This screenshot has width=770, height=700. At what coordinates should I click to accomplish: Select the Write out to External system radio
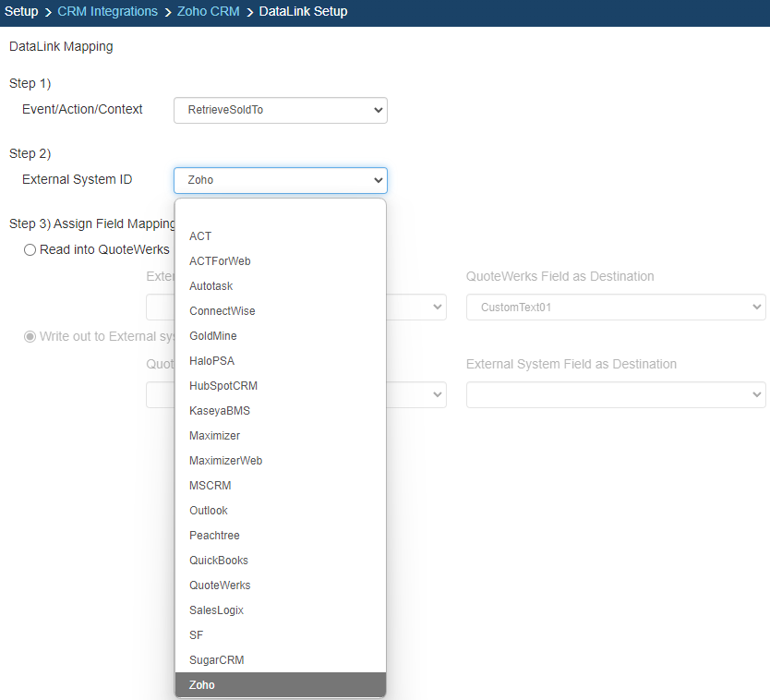(30, 336)
